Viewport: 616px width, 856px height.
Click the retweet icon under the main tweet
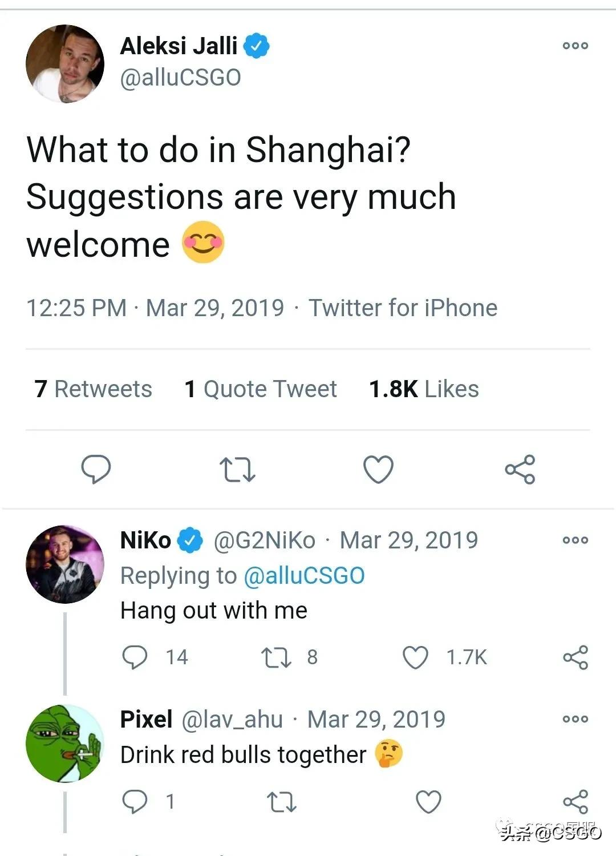pyautogui.click(x=238, y=469)
